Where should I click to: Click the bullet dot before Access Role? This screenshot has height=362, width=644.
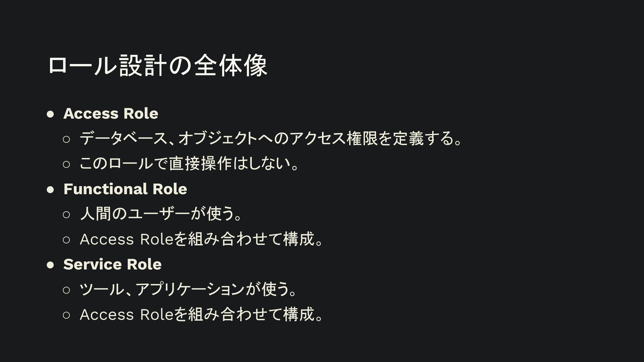(x=50, y=114)
